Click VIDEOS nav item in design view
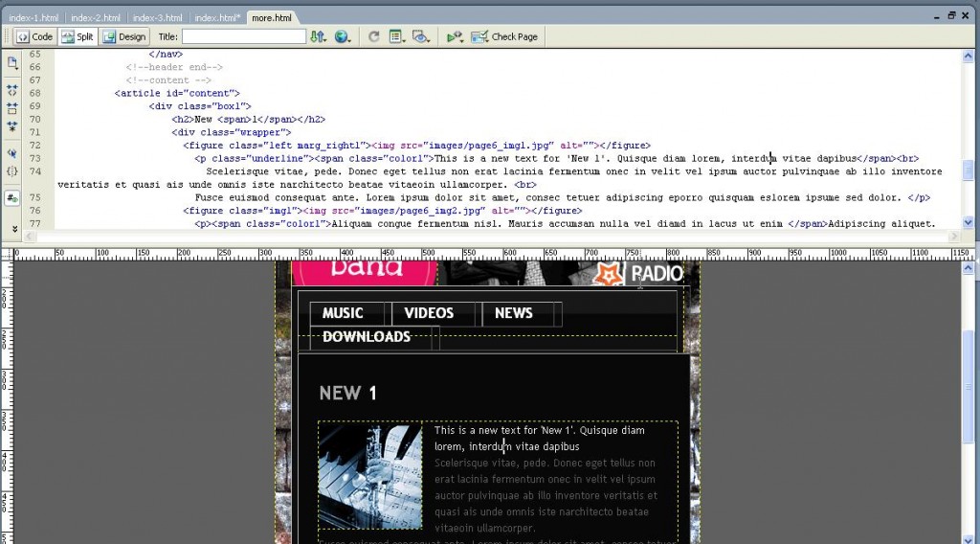Viewport: 980px width, 544px height. [x=429, y=313]
